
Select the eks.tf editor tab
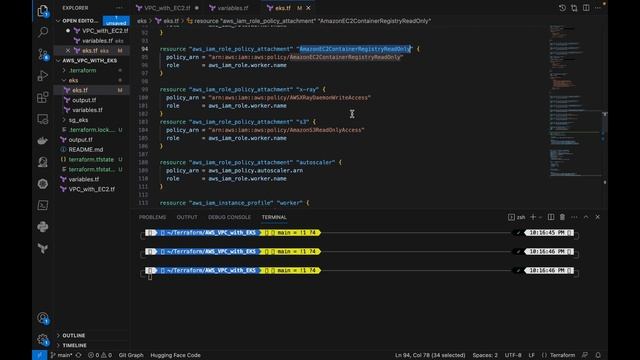[x=282, y=8]
